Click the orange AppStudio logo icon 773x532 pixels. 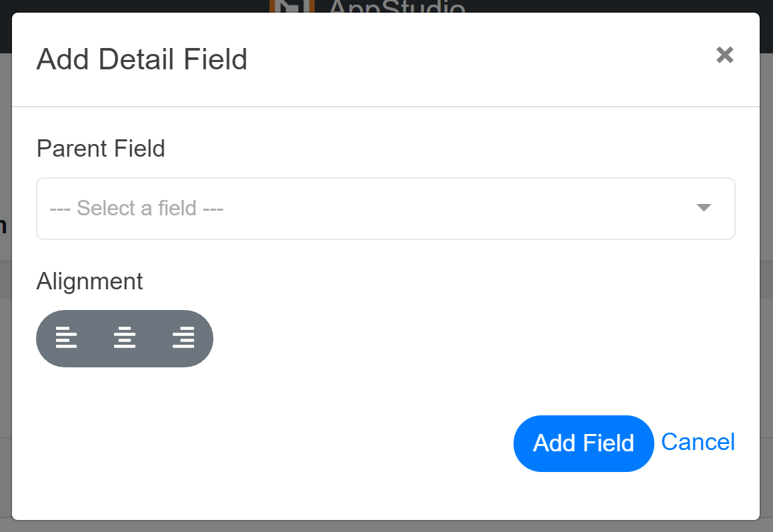pos(292,6)
